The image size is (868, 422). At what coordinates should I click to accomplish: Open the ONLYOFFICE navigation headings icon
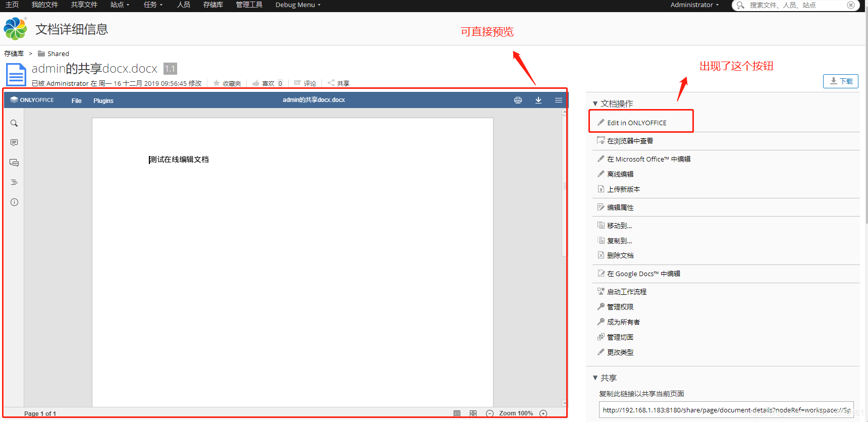tap(14, 182)
